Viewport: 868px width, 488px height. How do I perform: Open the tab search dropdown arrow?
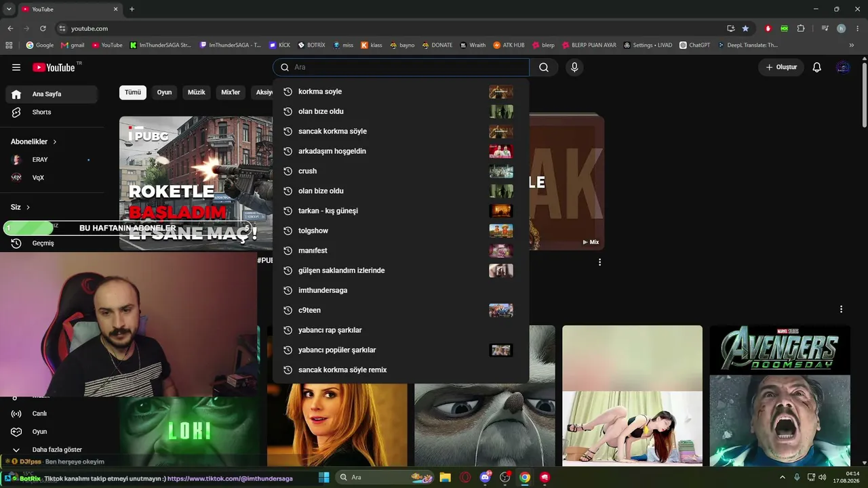click(x=9, y=9)
